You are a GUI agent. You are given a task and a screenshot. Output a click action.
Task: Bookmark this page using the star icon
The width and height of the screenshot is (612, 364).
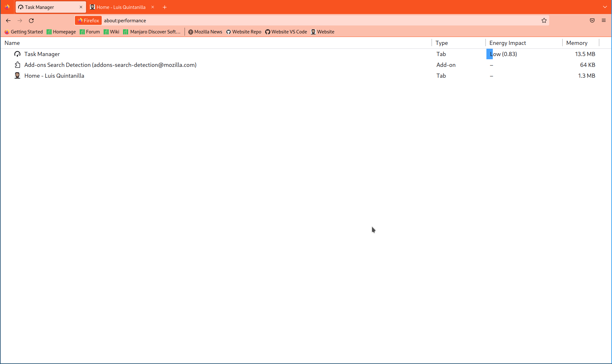[x=544, y=20]
